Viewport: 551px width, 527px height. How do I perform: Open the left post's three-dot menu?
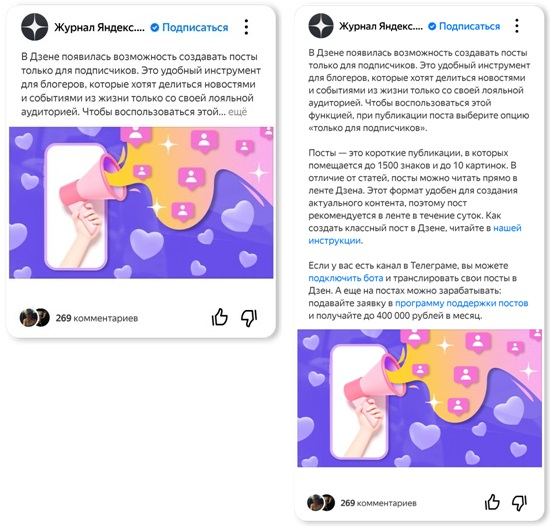(246, 27)
